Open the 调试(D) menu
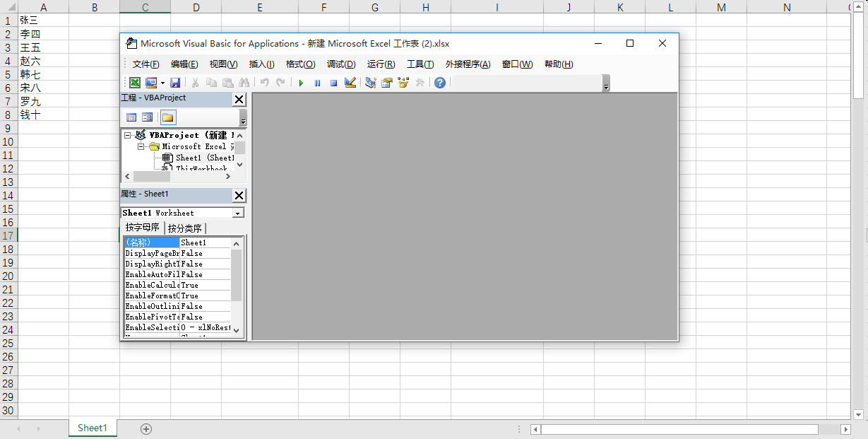868x439 pixels. click(341, 64)
